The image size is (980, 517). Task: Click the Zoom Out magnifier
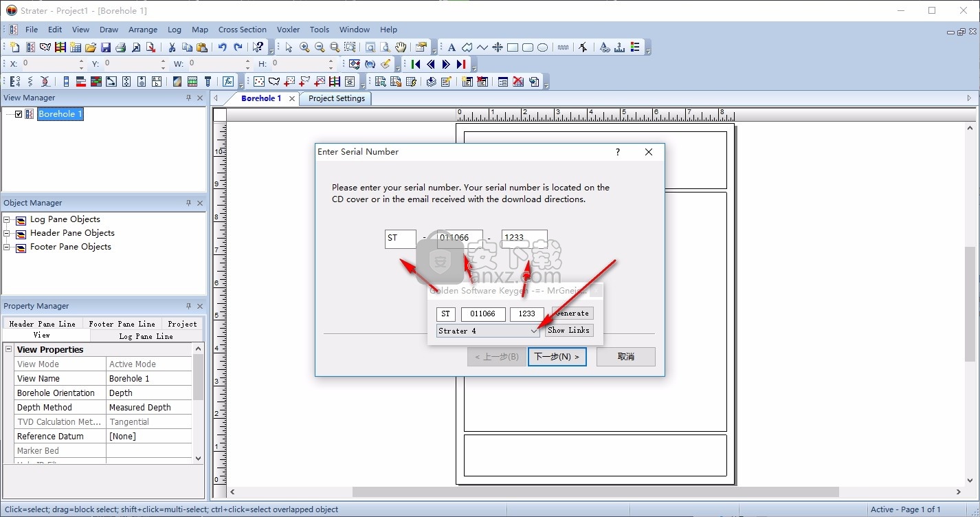[x=320, y=47]
